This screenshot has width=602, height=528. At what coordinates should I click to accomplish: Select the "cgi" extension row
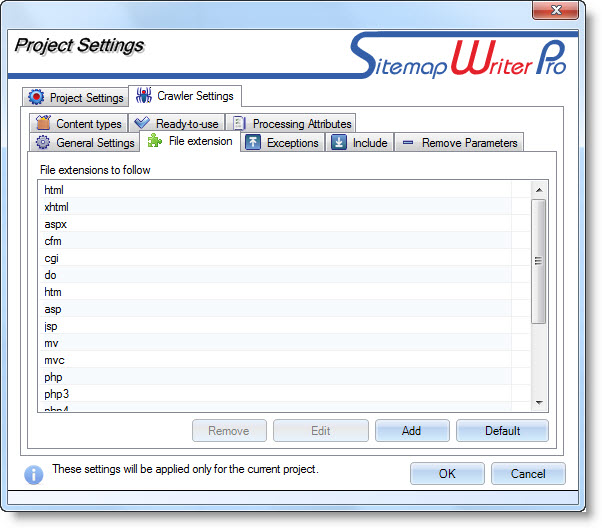click(x=284, y=258)
